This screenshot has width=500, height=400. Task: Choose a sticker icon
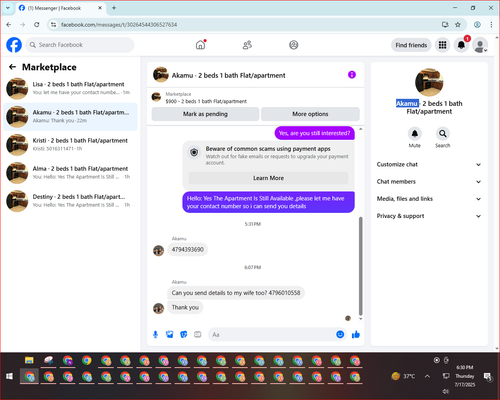pyautogui.click(x=184, y=334)
